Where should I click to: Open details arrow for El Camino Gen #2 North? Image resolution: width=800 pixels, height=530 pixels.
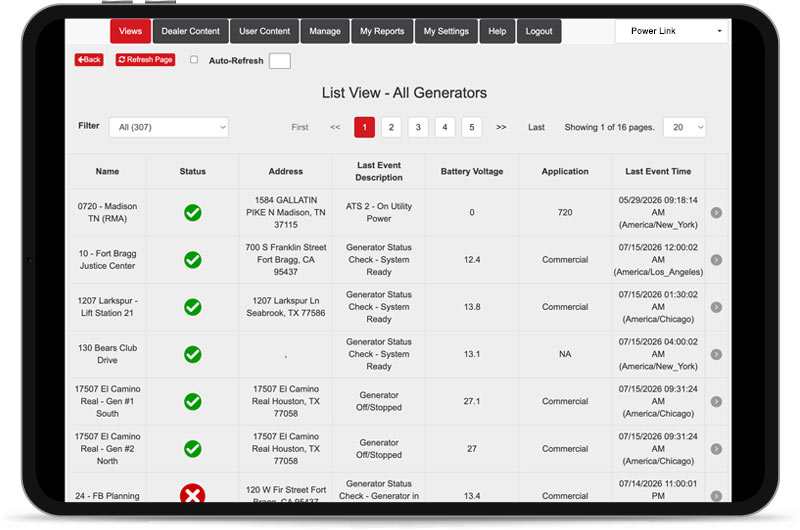pyautogui.click(x=716, y=449)
